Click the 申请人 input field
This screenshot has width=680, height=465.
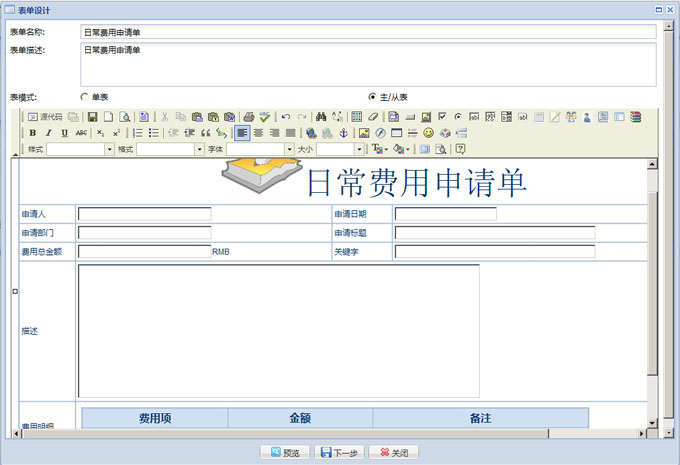tap(145, 214)
